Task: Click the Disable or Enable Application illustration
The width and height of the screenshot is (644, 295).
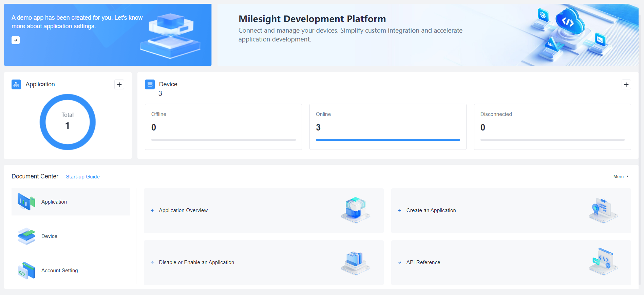Action: point(356,262)
